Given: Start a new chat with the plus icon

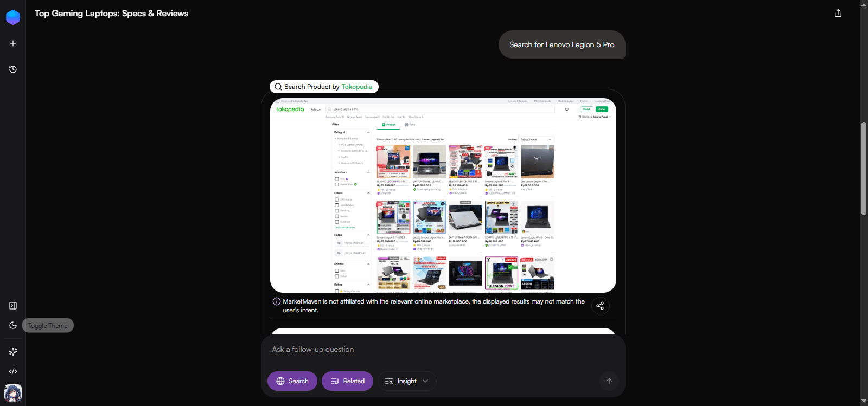Looking at the screenshot, I should (x=13, y=43).
